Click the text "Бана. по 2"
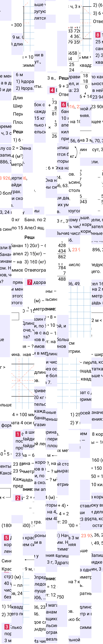The image size is (103, 644). click(x=35, y=220)
